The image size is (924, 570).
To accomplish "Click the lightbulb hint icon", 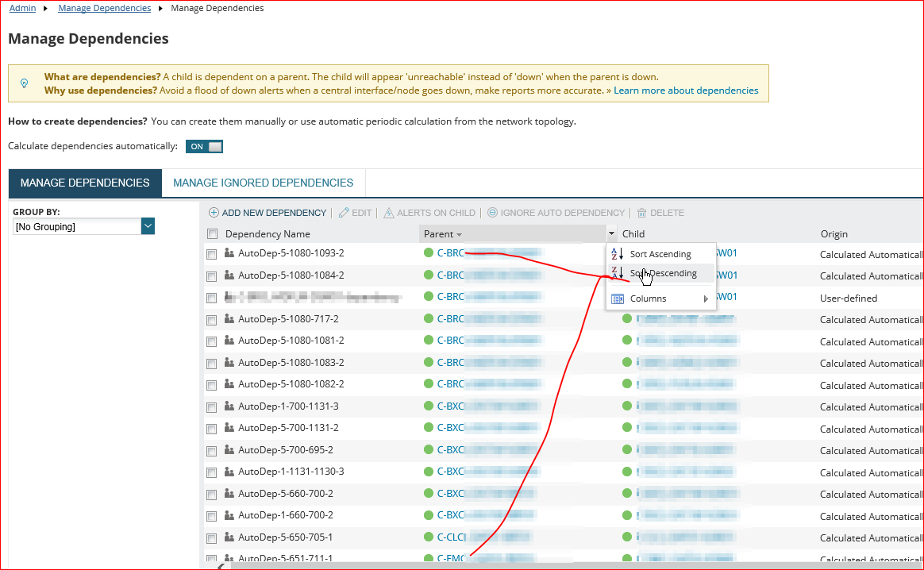I will click(24, 83).
